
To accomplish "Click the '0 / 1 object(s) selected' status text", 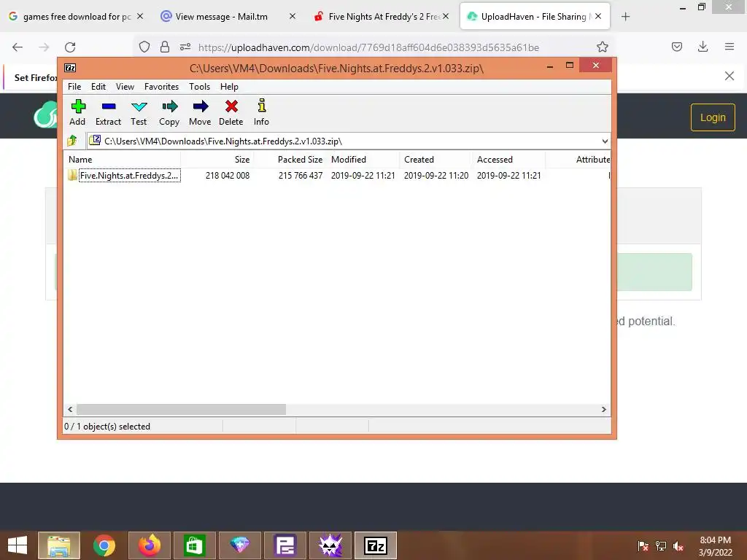I will 107,426.
